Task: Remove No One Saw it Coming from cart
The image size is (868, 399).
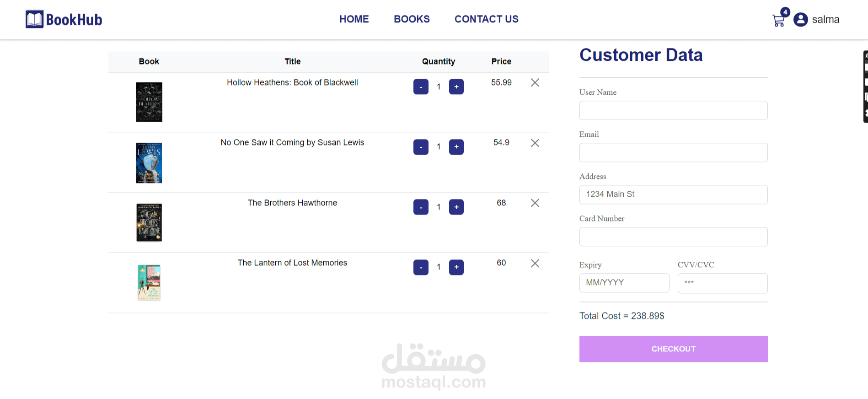Action: pos(535,143)
